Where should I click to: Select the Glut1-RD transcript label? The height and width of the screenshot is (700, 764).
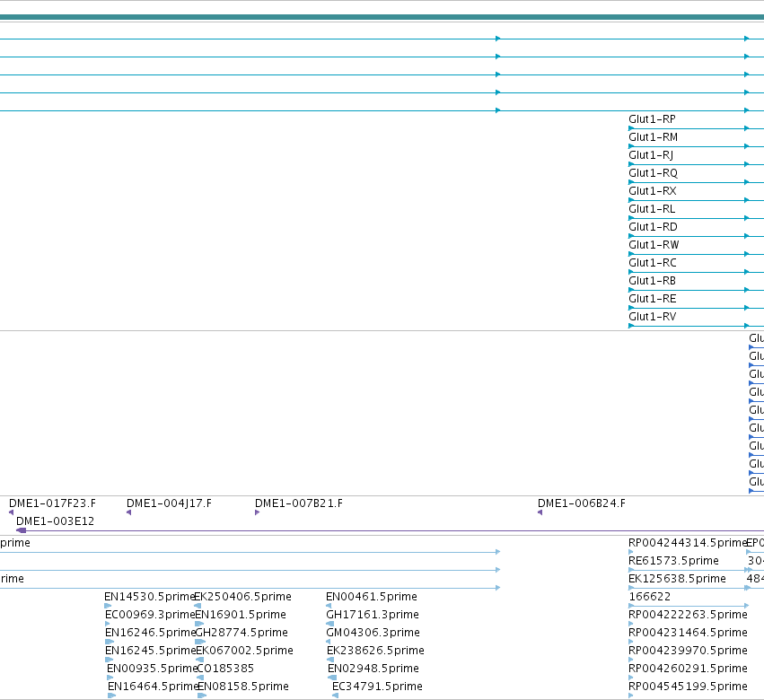coord(653,227)
